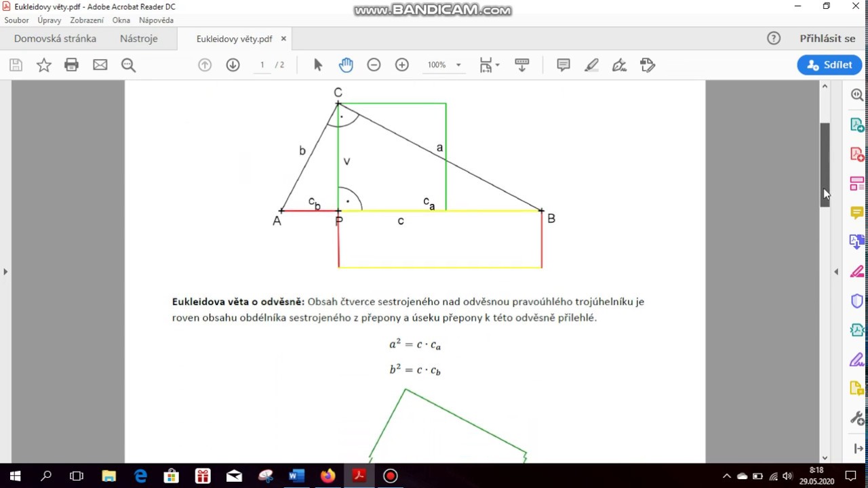The width and height of the screenshot is (868, 488).
Task: Click the vertical scrollbar thumb
Action: tap(825, 165)
